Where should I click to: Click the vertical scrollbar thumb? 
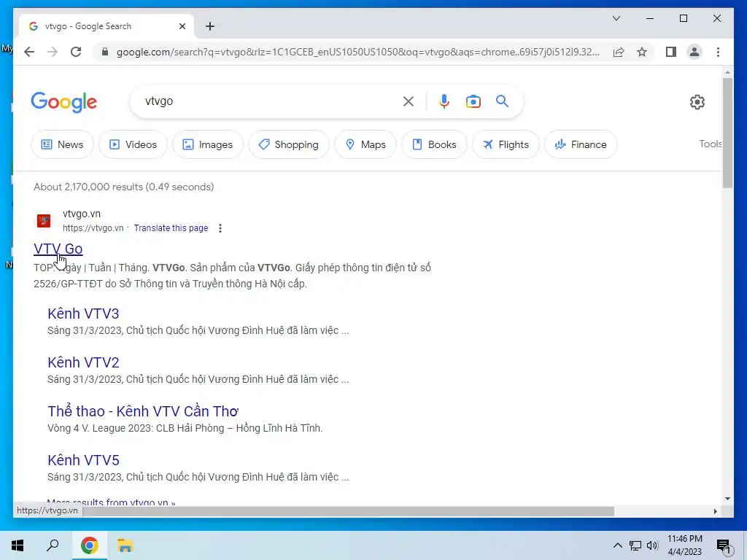point(727,133)
